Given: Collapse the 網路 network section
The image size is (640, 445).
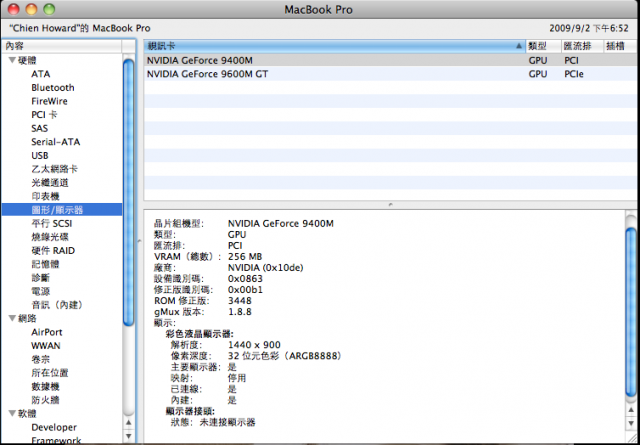Looking at the screenshot, I should (x=12, y=318).
